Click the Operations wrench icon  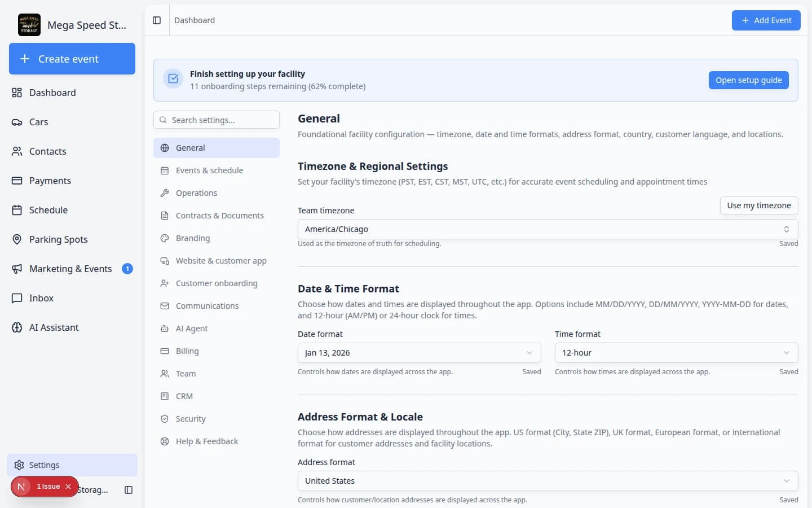click(165, 193)
